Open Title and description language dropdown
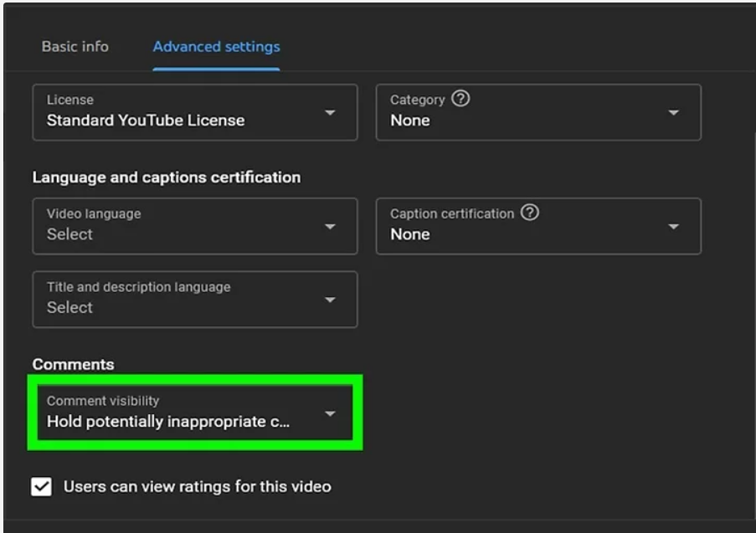Image resolution: width=756 pixels, height=533 pixels. click(x=195, y=300)
